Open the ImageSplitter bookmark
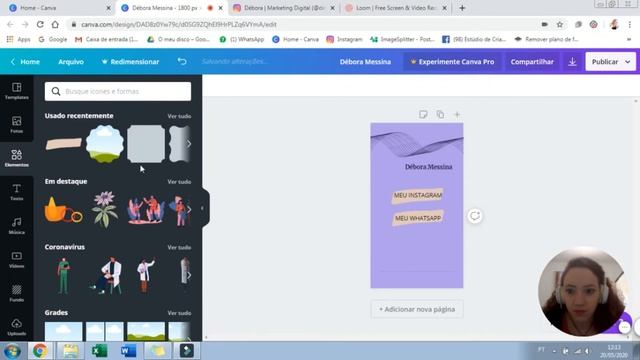The height and width of the screenshot is (360, 640). tap(402, 39)
